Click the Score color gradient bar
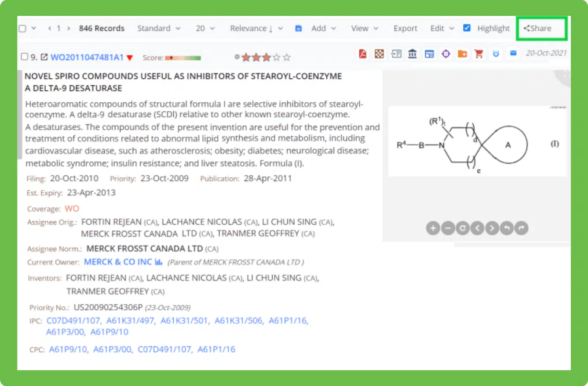588x386 pixels. click(x=183, y=58)
